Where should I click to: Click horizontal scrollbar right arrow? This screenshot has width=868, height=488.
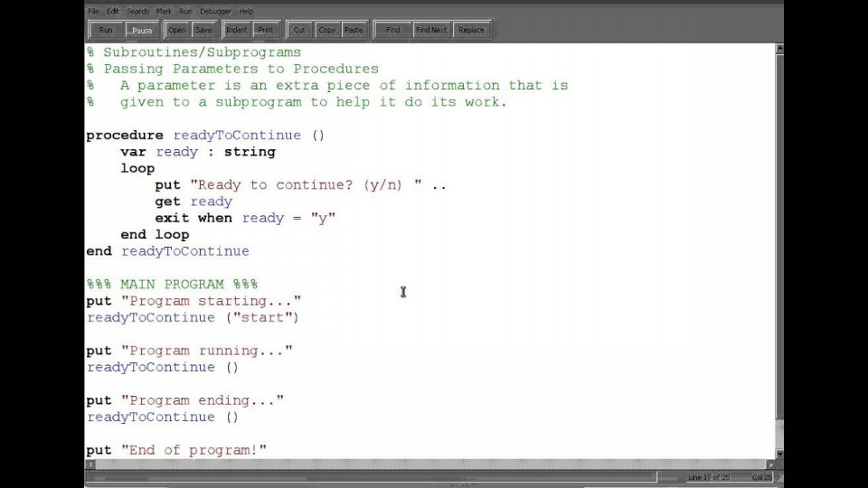770,465
